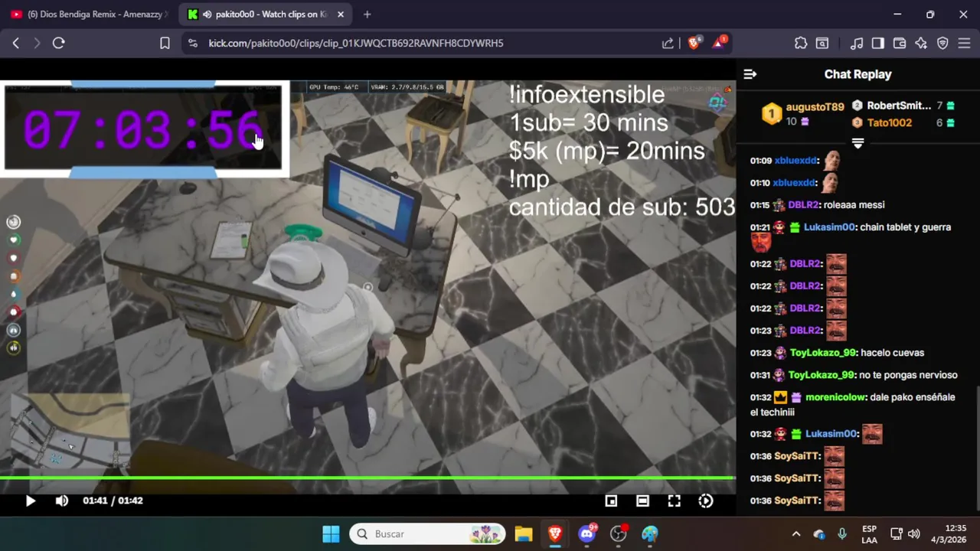Image resolution: width=980 pixels, height=551 pixels.
Task: Switch video to fullscreen
Action: pyautogui.click(x=674, y=500)
